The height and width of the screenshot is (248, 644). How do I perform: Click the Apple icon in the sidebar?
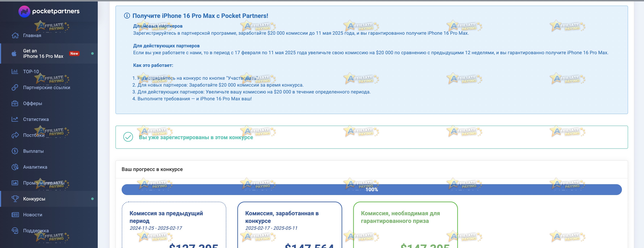[14, 54]
